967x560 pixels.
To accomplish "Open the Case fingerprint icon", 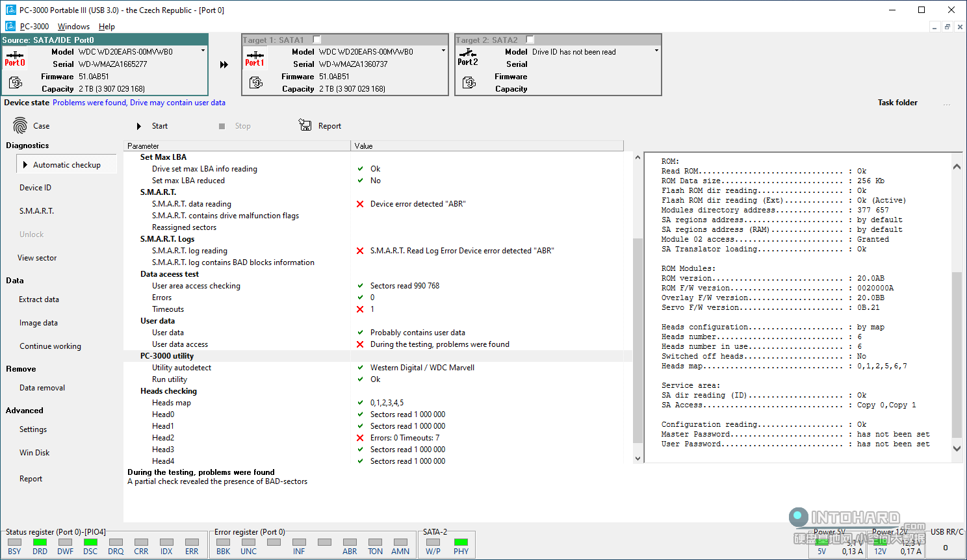I will 20,125.
